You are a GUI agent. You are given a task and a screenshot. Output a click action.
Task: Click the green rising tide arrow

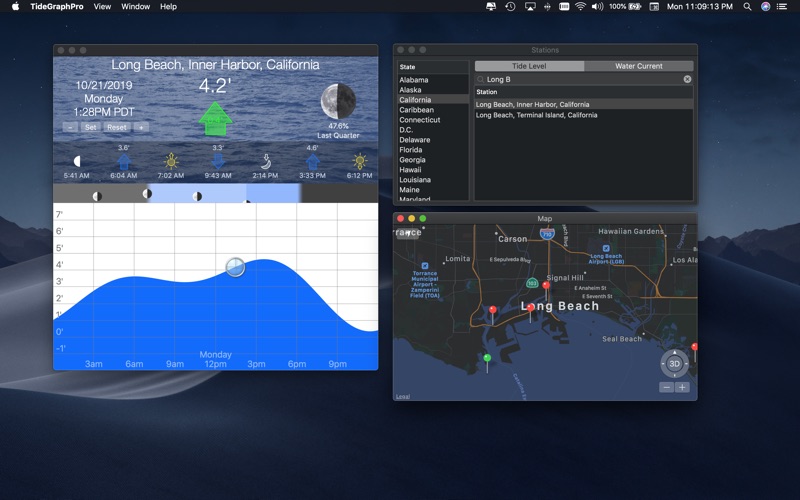click(215, 118)
